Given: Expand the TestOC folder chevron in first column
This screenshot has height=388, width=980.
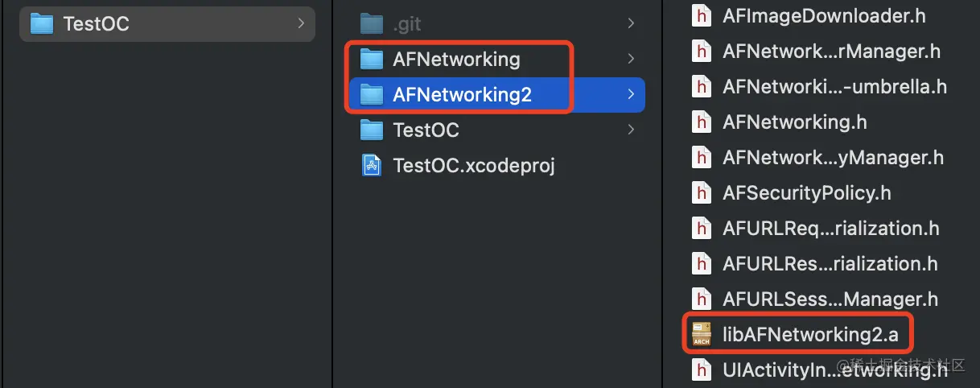Looking at the screenshot, I should pyautogui.click(x=301, y=24).
